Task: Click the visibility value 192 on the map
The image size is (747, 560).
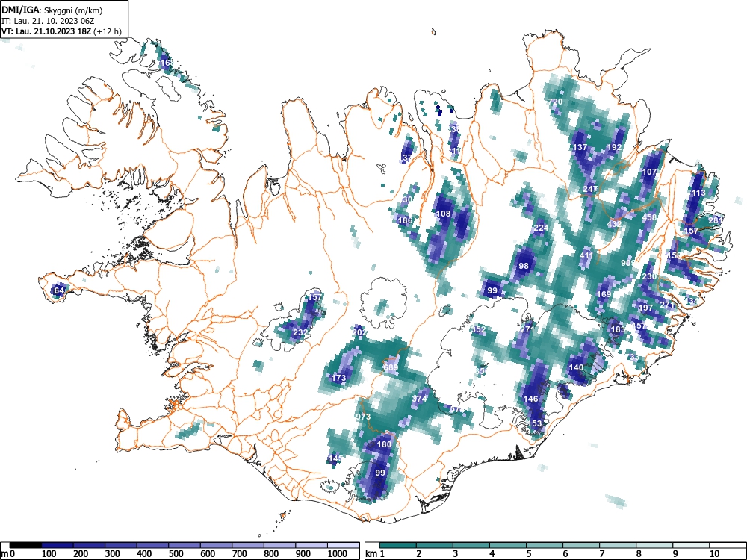Action: pyautogui.click(x=614, y=147)
